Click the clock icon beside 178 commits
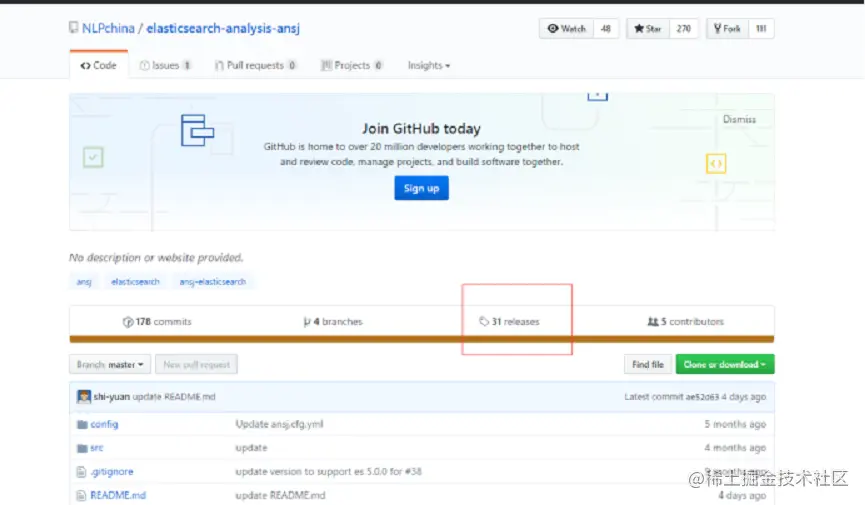Screen dimensions: 865x505 coord(128,322)
